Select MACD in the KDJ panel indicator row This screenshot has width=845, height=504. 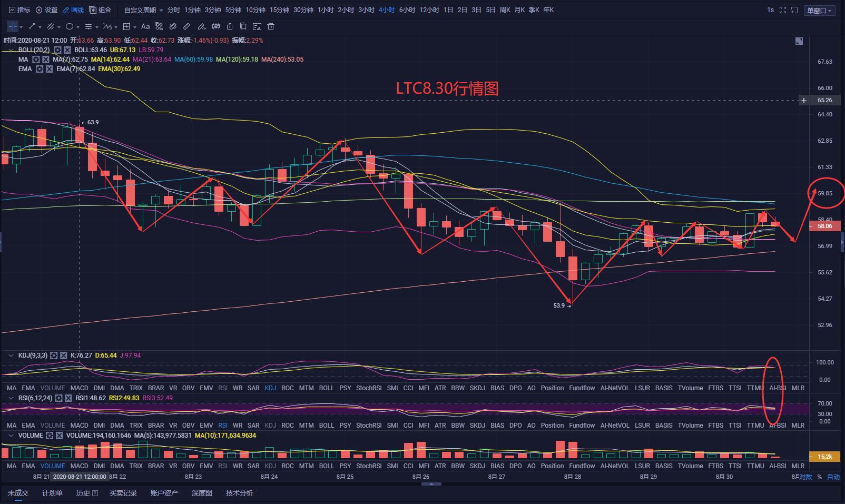[x=80, y=388]
